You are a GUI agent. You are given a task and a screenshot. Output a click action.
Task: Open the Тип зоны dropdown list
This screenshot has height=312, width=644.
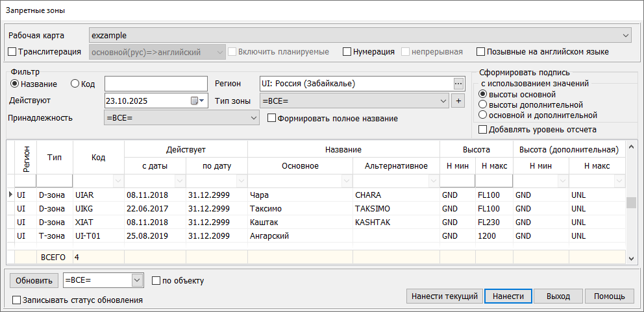coord(443,101)
